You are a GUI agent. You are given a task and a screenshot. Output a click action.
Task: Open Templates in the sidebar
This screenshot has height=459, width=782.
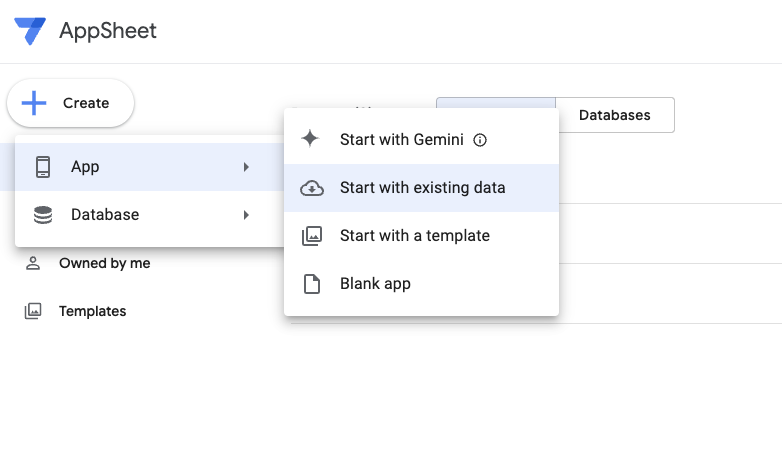(x=92, y=311)
